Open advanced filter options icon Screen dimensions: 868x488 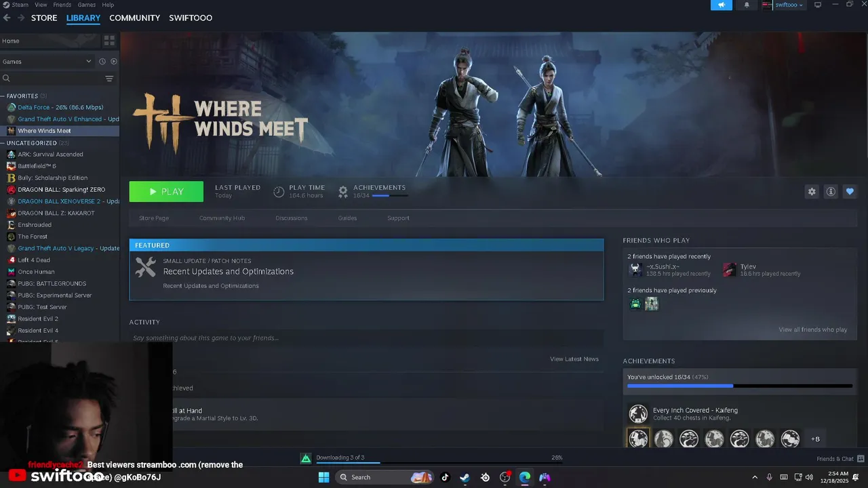coord(109,79)
